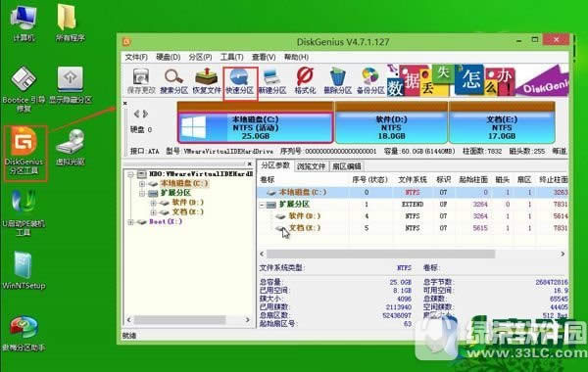Switch to the 浏览文件 tab
This screenshot has height=372, width=588.
[x=311, y=166]
